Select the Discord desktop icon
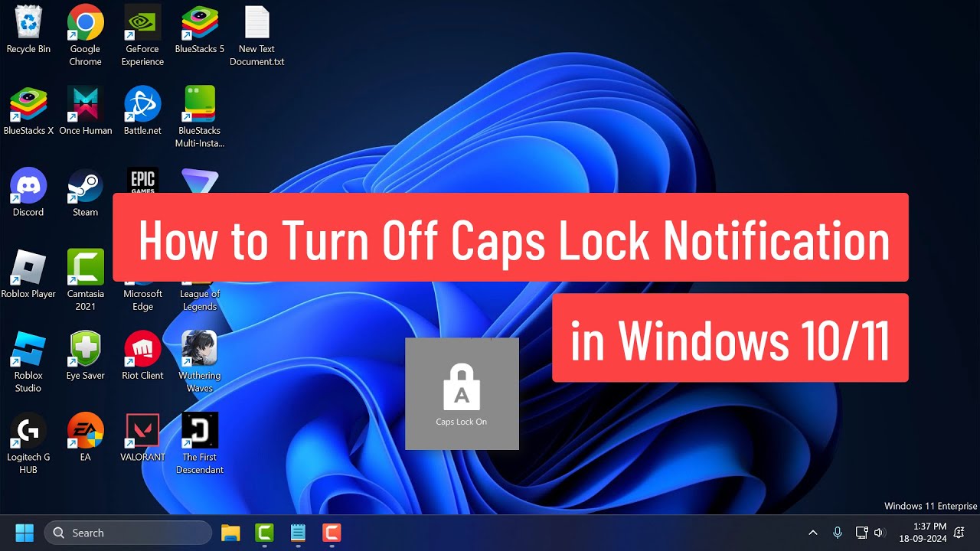The height and width of the screenshot is (551, 980). (x=28, y=193)
